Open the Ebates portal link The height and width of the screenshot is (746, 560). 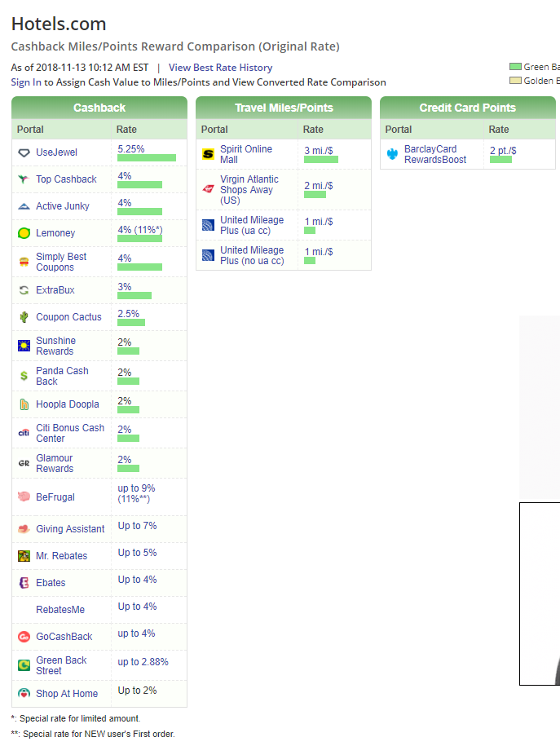(x=51, y=583)
